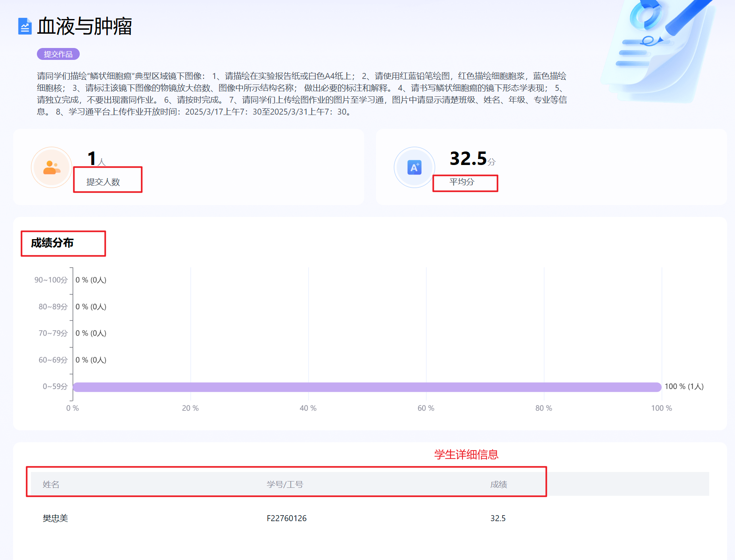Click the 提交人数 label

pos(103,182)
